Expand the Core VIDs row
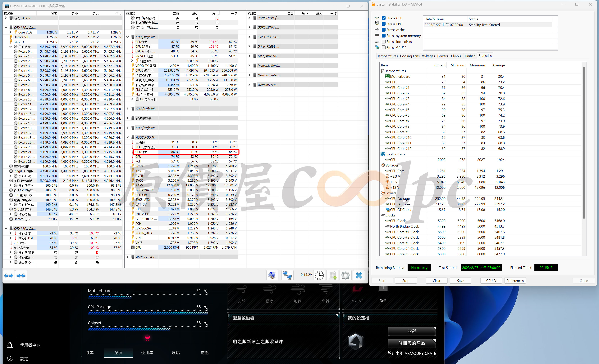 [11, 32]
